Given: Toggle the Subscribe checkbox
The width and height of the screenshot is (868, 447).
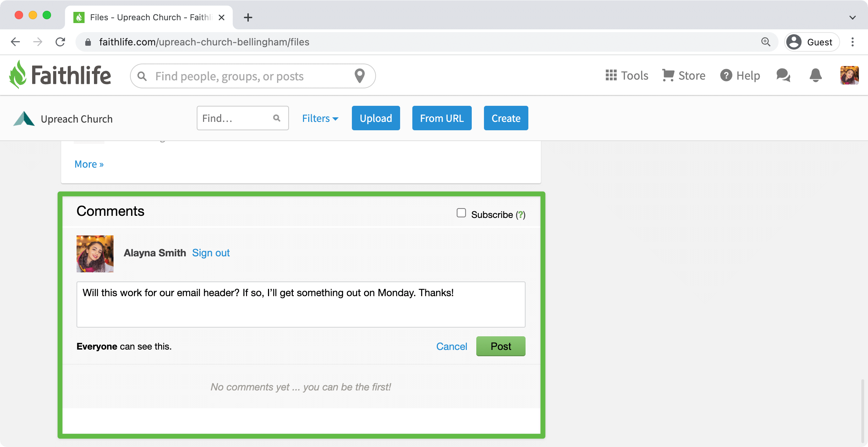Looking at the screenshot, I should (461, 213).
